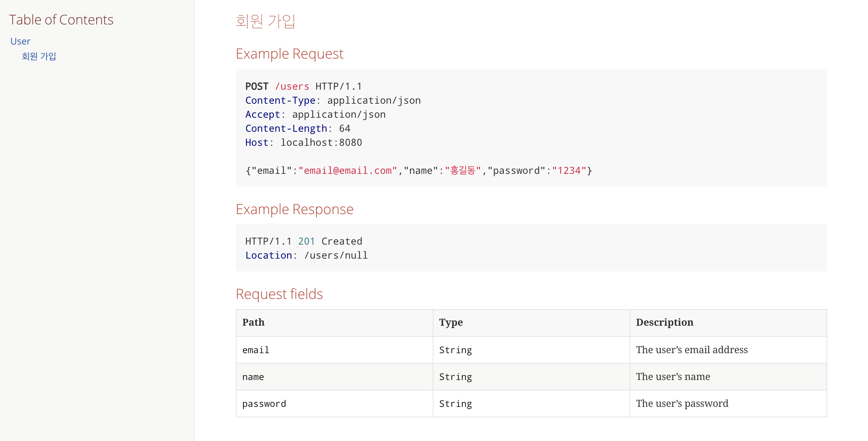Click the 회원 가입 main heading
Image resolution: width=868 pixels, height=441 pixels.
pos(265,21)
